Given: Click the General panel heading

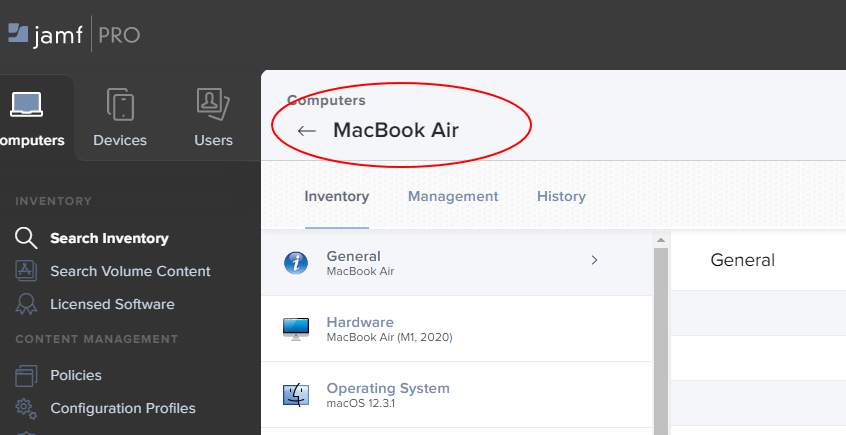Looking at the screenshot, I should point(742,260).
